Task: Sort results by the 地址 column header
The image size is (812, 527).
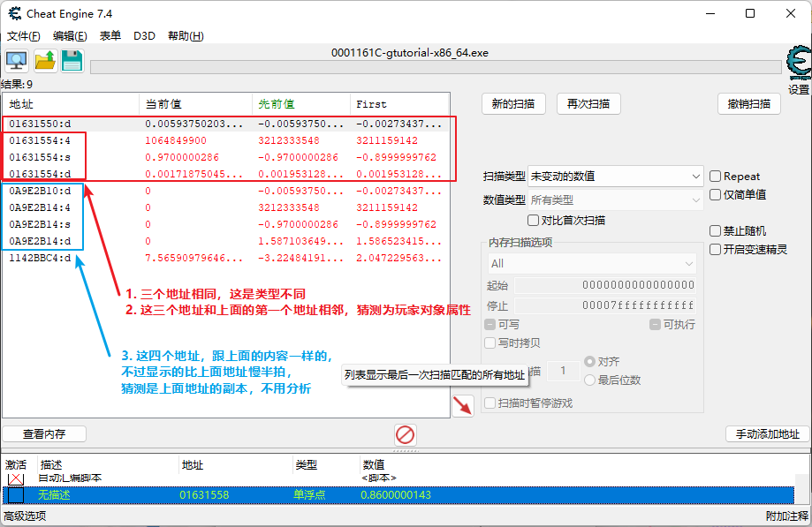Action: coord(71,104)
